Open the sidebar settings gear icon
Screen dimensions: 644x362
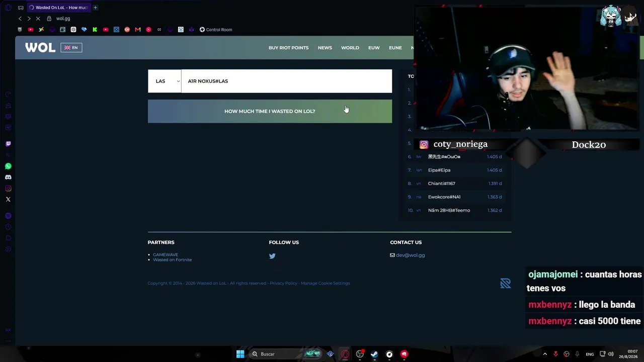[x=8, y=249]
